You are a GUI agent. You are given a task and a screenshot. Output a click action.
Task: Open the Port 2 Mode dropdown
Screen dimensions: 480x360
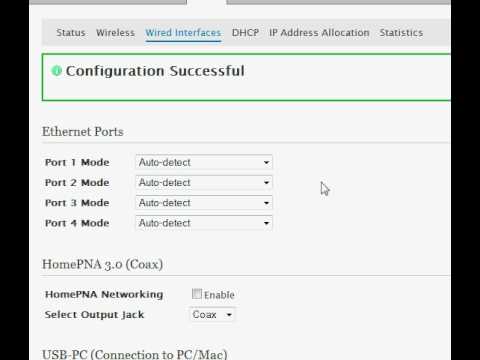tap(204, 183)
